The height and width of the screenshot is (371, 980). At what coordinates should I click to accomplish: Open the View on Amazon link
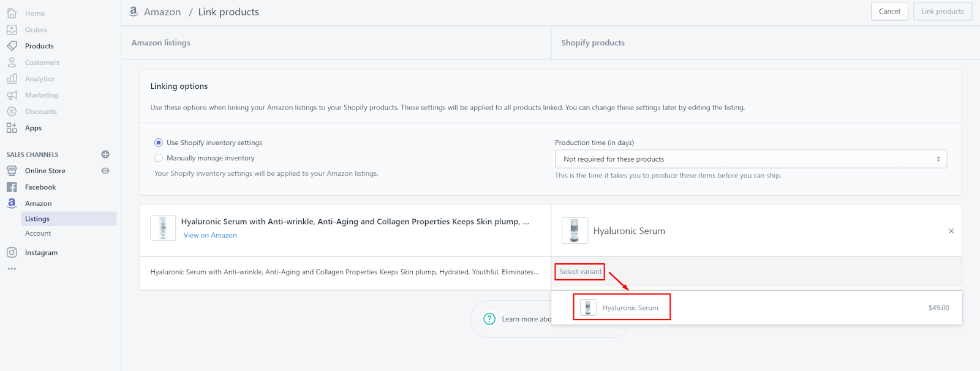(x=210, y=235)
